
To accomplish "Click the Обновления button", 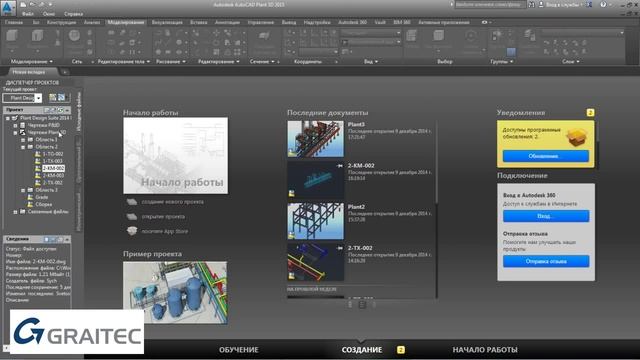I will pyautogui.click(x=545, y=156).
